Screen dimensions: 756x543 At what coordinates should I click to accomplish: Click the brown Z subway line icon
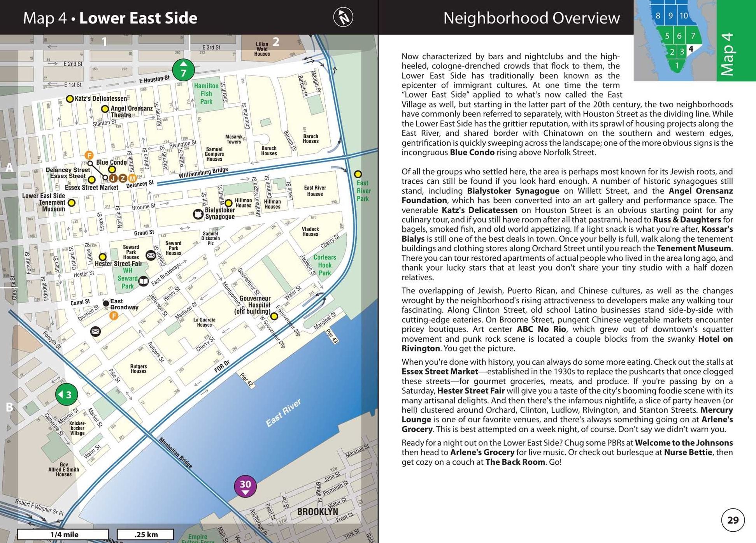[x=123, y=178]
